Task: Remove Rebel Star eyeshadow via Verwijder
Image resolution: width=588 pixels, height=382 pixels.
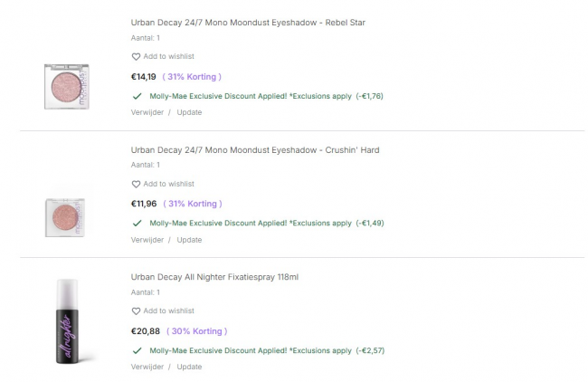Action: coord(147,112)
